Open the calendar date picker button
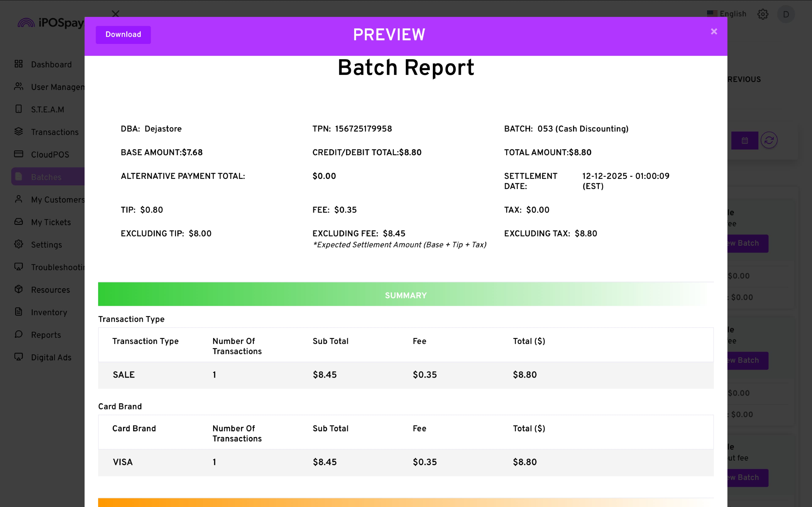The width and height of the screenshot is (812, 507). [x=745, y=140]
